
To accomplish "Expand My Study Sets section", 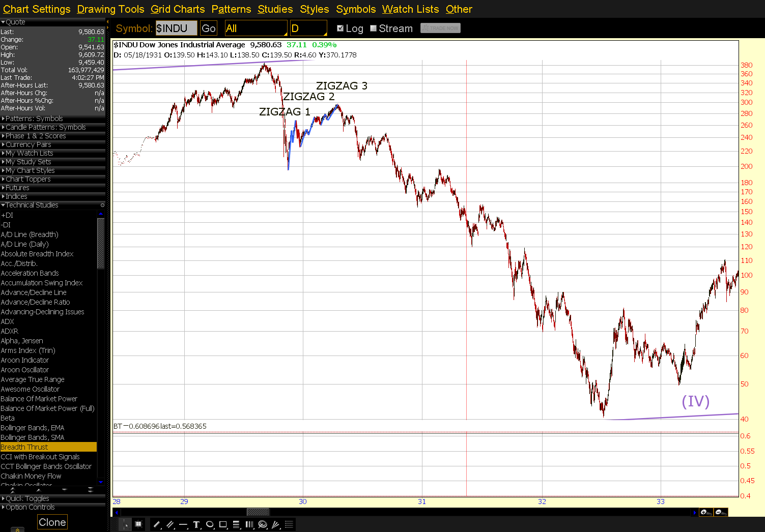I will click(x=53, y=162).
